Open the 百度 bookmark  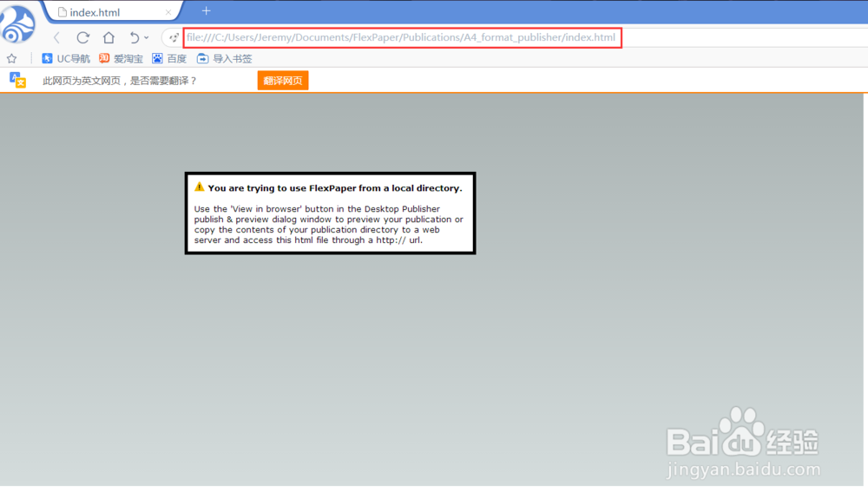click(x=169, y=59)
